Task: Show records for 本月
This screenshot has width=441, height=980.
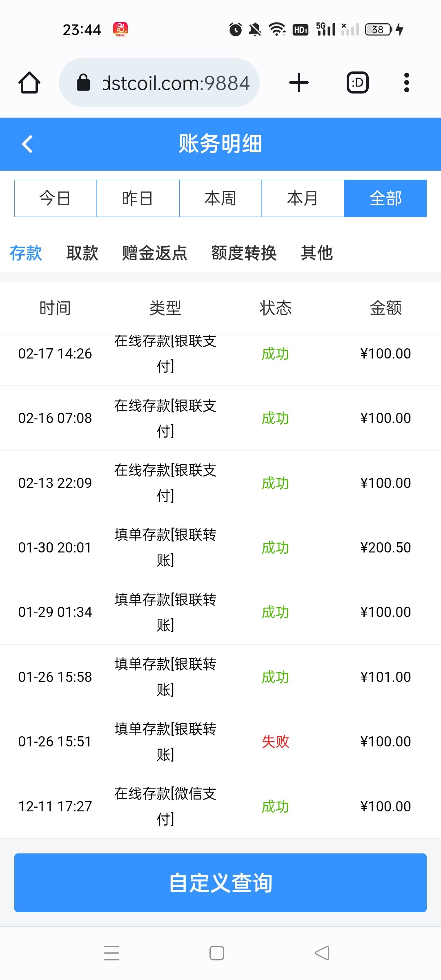Action: point(303,198)
